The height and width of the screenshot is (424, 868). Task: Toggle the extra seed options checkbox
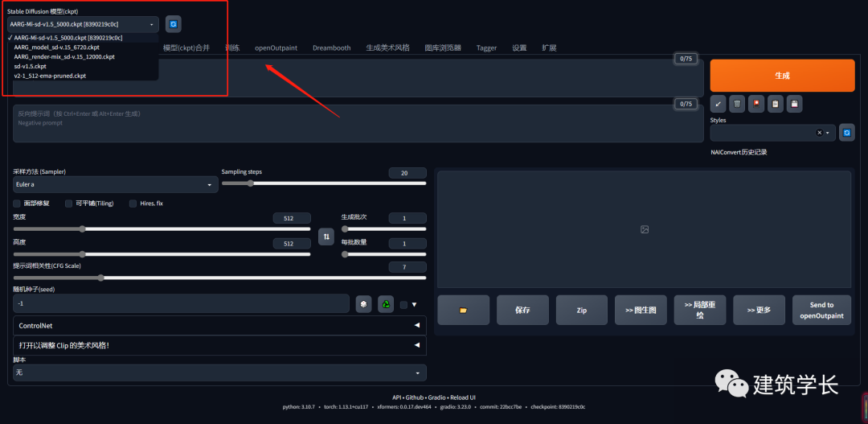403,304
